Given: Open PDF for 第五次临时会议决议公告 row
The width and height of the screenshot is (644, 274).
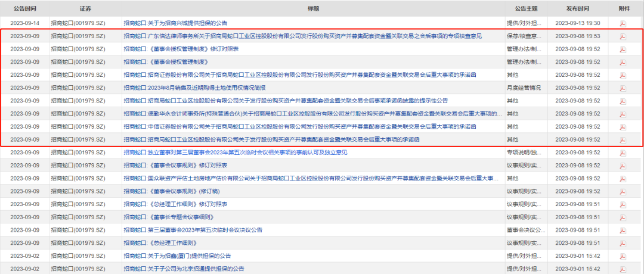Looking at the screenshot, I should coord(623,231).
